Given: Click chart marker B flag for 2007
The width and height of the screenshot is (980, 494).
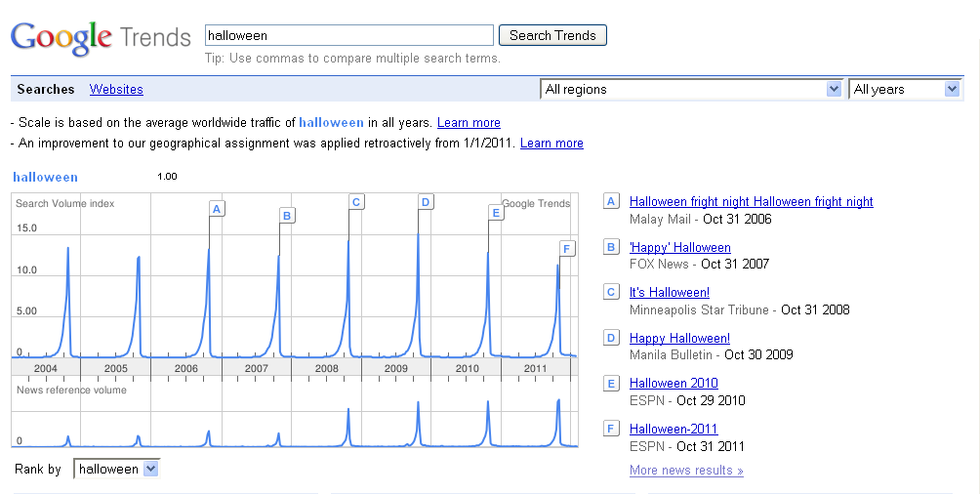Looking at the screenshot, I should [x=287, y=216].
